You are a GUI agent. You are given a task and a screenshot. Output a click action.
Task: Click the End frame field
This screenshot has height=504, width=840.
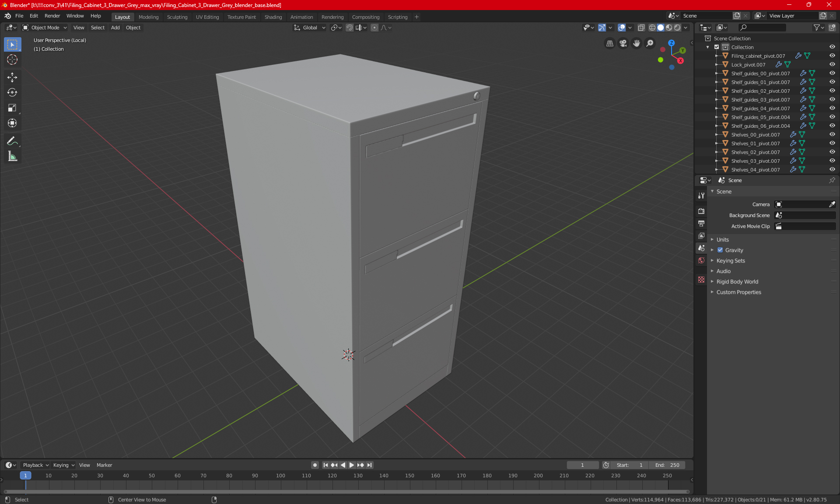(667, 465)
